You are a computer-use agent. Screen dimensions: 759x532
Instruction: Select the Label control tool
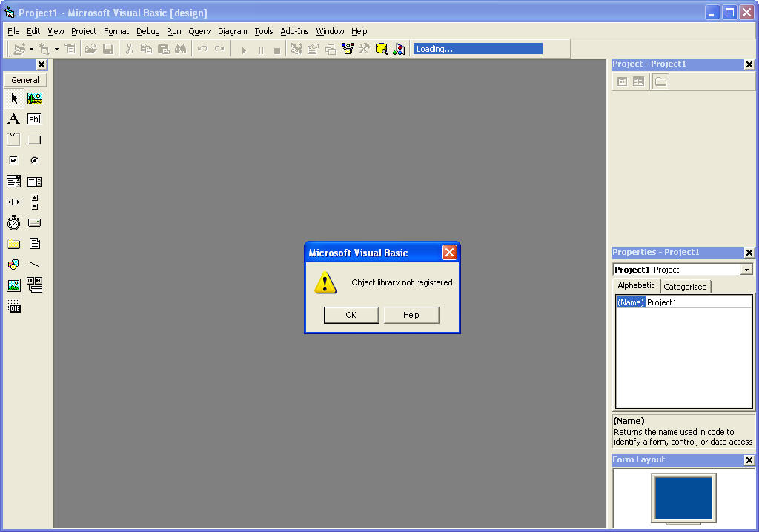coord(13,119)
